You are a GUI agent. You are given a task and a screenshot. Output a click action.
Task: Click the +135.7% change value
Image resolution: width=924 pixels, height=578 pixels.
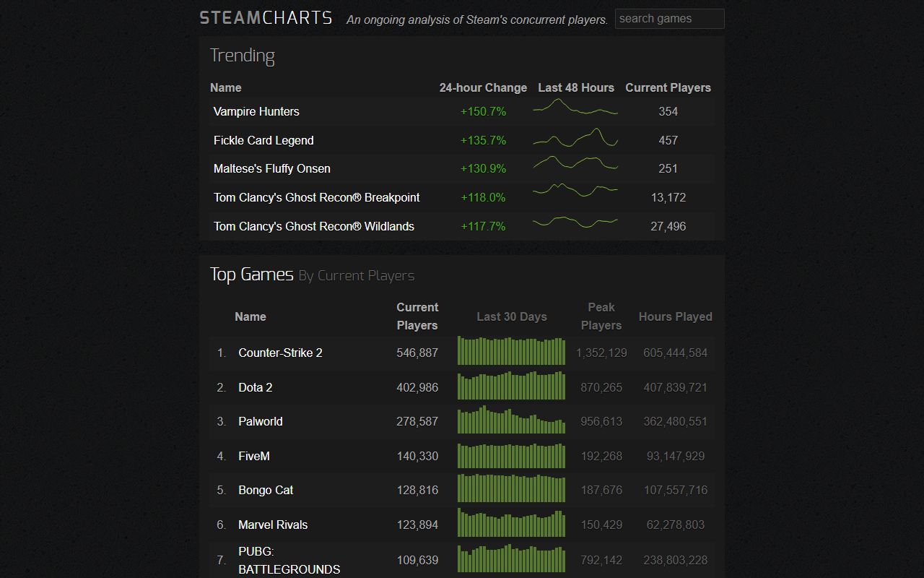(x=483, y=140)
